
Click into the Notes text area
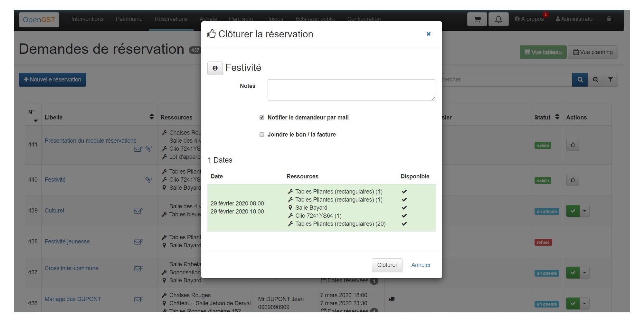(x=351, y=90)
